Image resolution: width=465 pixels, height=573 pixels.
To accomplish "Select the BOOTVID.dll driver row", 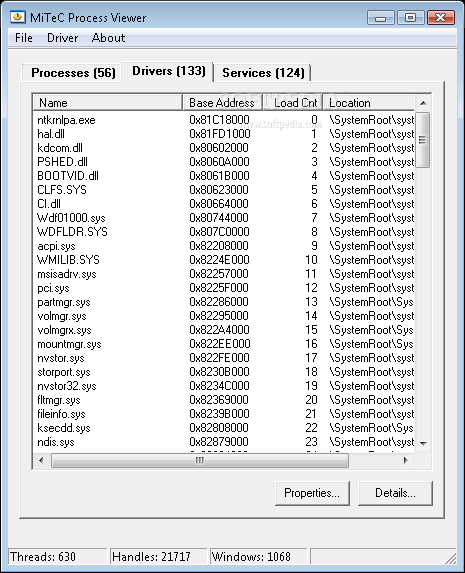I will pos(224,176).
